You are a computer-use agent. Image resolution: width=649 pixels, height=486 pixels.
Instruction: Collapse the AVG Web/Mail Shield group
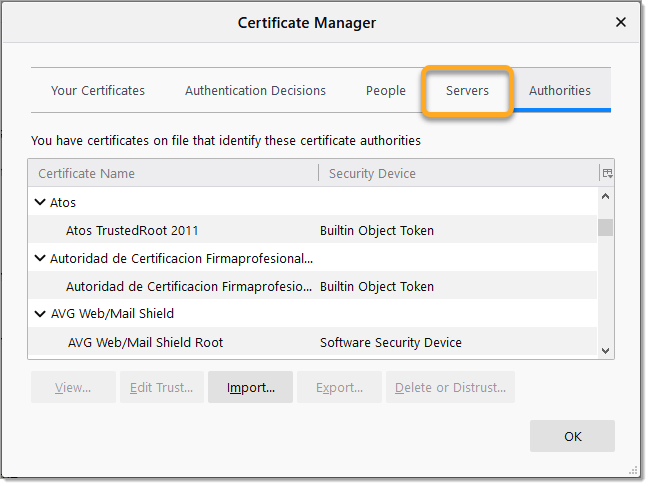click(x=40, y=314)
